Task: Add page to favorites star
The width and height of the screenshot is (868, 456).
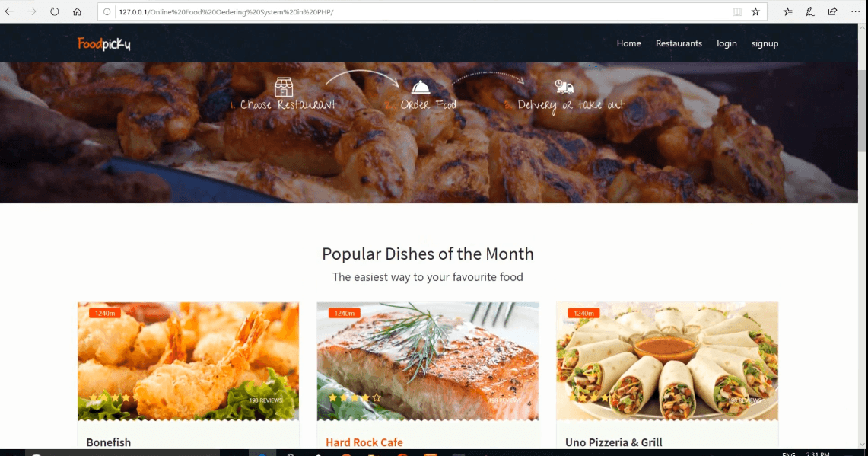Action: click(x=755, y=11)
